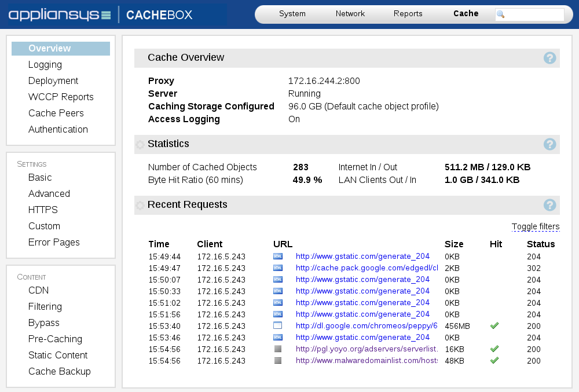Select Overview in the sidebar
This screenshot has width=579, height=392.
61,49
